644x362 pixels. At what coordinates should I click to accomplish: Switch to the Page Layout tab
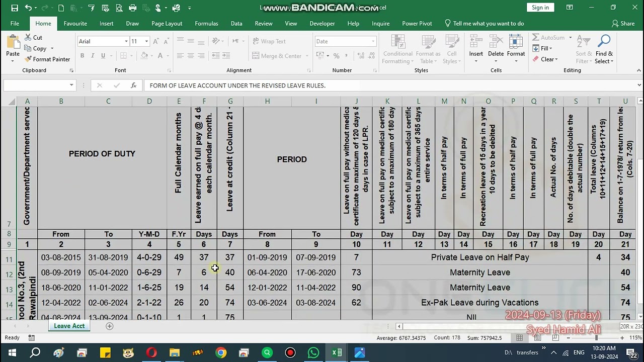click(167, 24)
